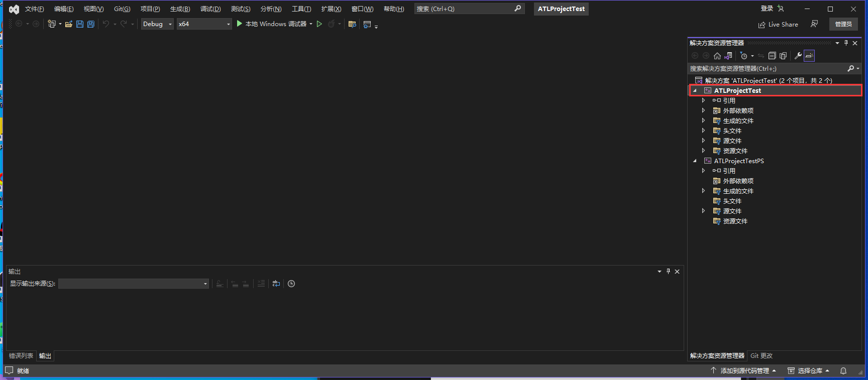Open the 工具(T) menu
This screenshot has width=868, height=380.
[301, 9]
